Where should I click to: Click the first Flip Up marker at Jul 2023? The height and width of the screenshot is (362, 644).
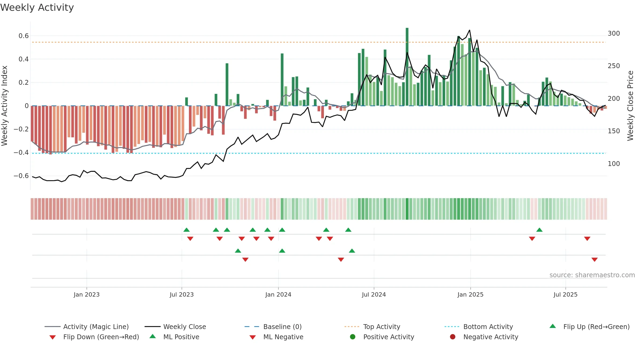(186, 230)
